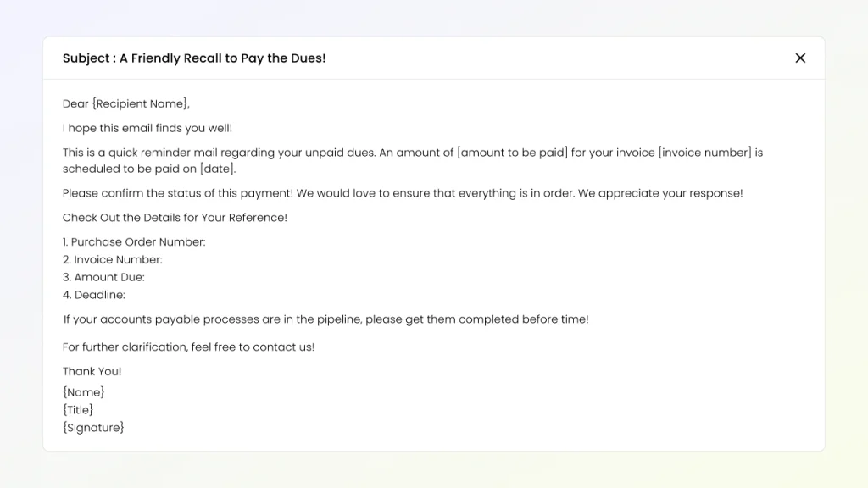This screenshot has height=488, width=868.
Task: Click the {Recipient Name} placeholder
Action: [x=140, y=104]
